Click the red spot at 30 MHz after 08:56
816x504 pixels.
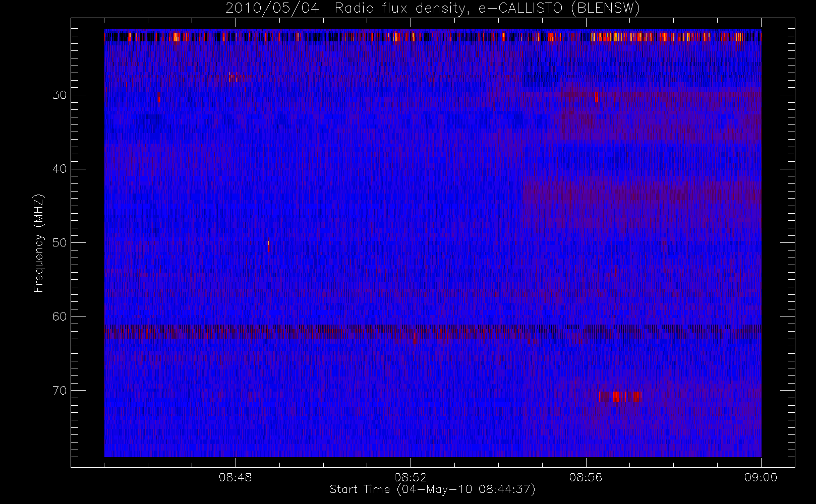[x=596, y=97]
